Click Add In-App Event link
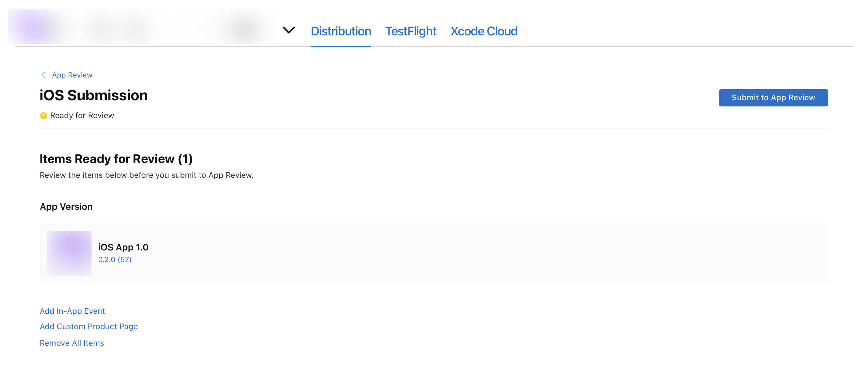Image resolution: width=868 pixels, height=379 pixels. (72, 311)
